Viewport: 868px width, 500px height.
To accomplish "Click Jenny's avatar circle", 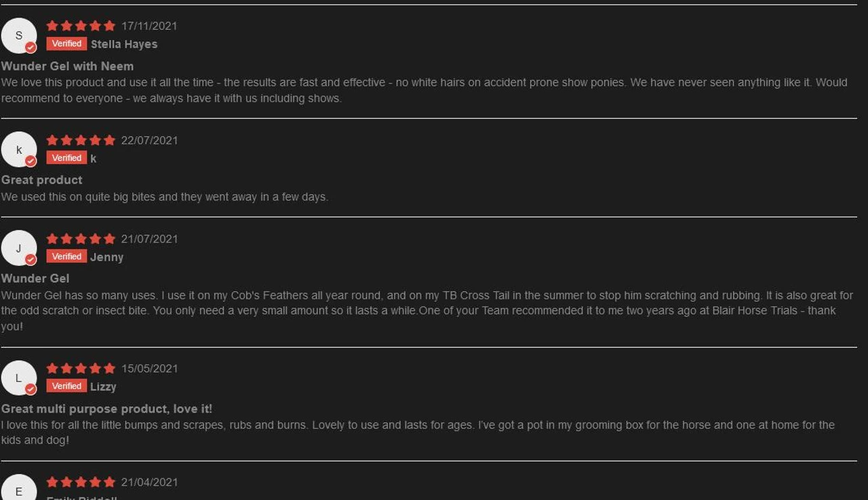I will [19, 248].
